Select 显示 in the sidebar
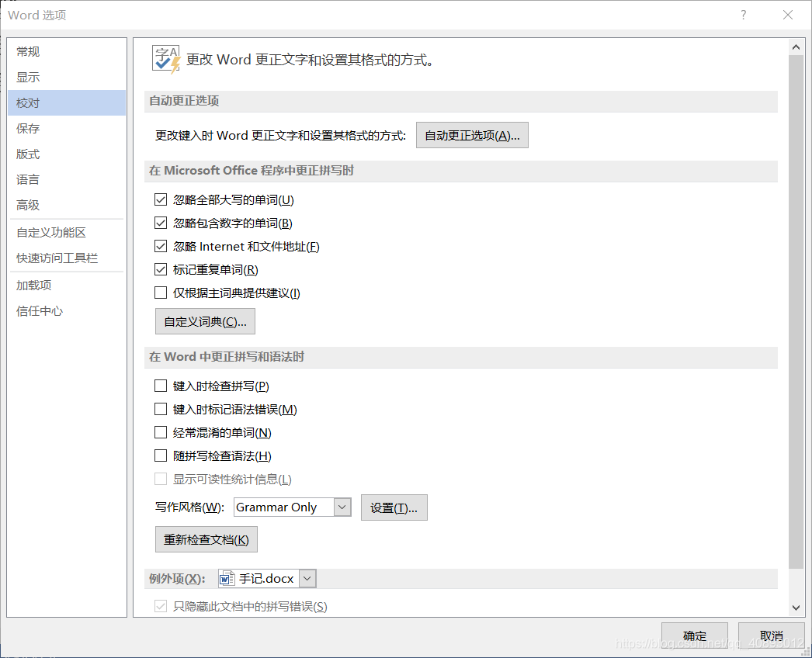 (x=67, y=77)
